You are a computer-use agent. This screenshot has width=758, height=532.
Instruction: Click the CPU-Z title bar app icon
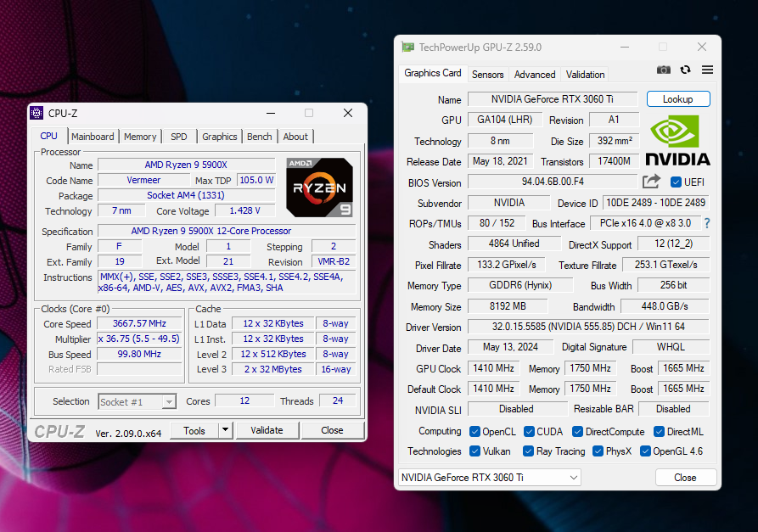coord(36,113)
